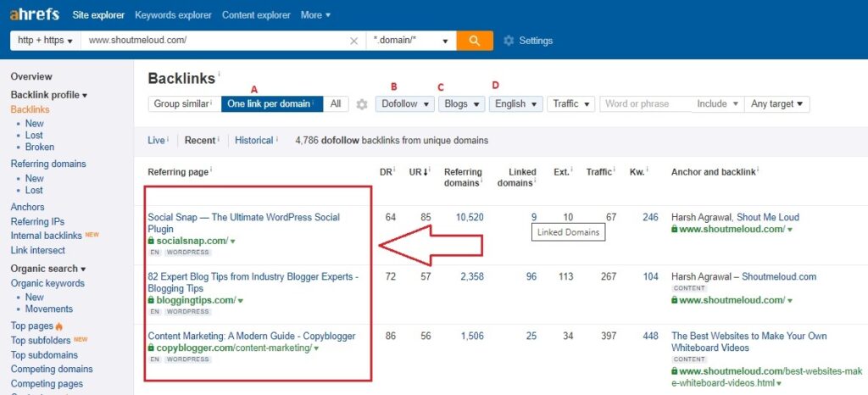The image size is (868, 395).
Task: Open Site explorer tab
Action: (x=98, y=15)
